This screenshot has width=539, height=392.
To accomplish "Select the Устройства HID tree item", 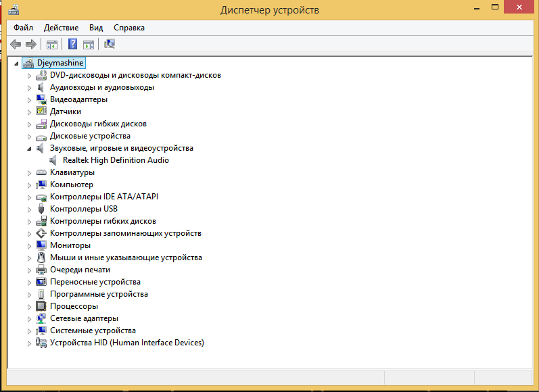I will pos(126,343).
